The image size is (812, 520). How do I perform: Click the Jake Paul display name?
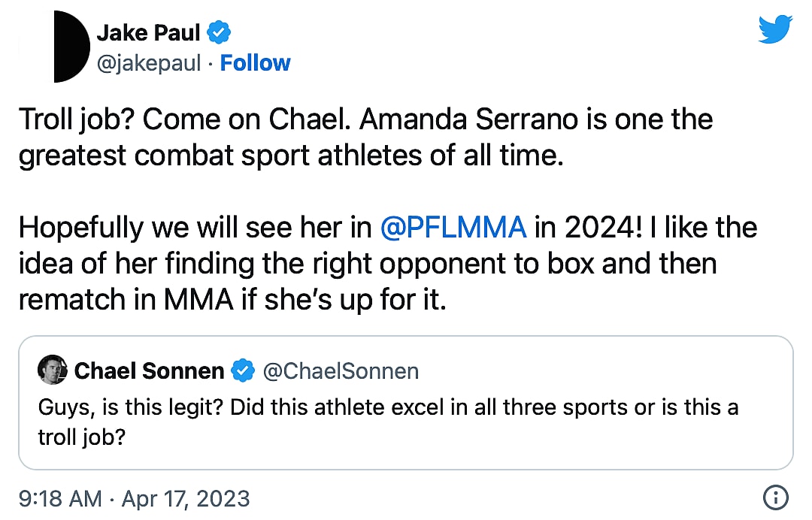click(149, 32)
